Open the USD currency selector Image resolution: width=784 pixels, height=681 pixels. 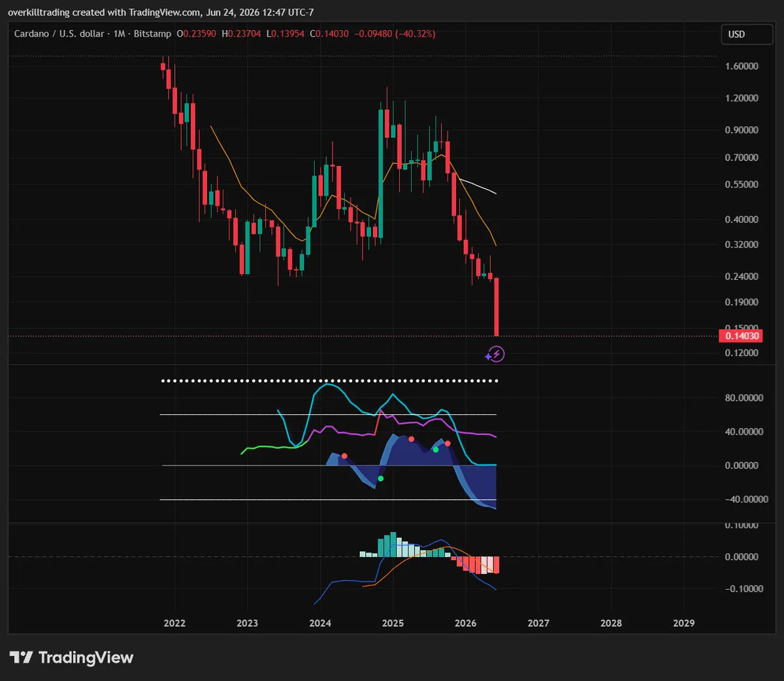[747, 34]
